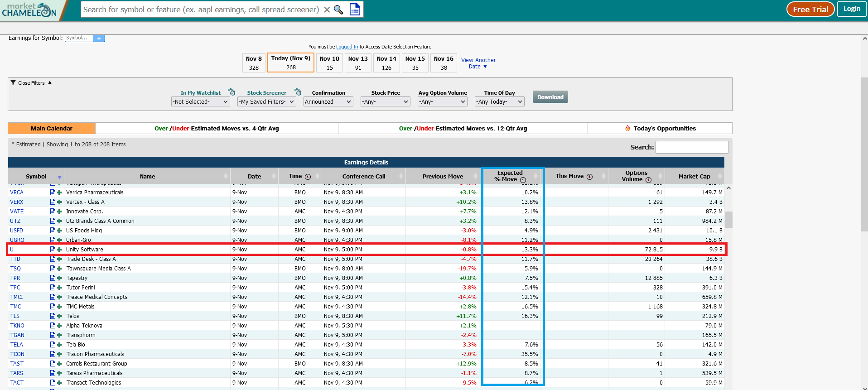Click the Earnings for Symbol input

point(79,38)
